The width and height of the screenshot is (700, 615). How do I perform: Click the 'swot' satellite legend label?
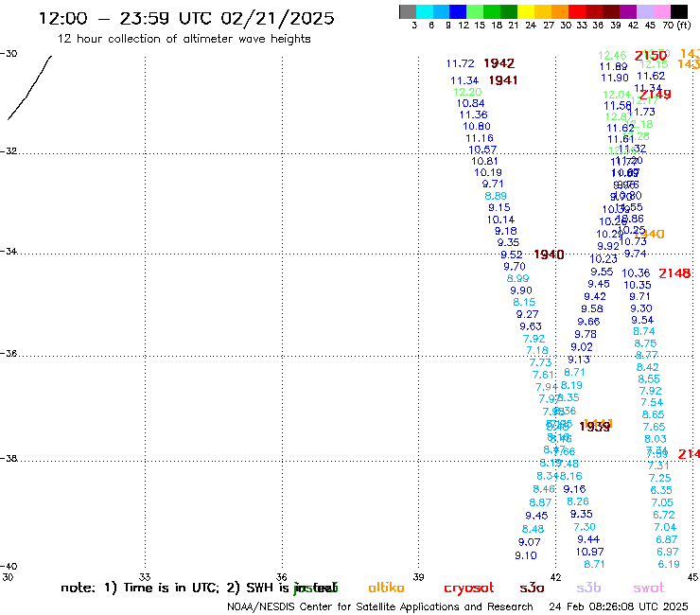pos(649,589)
